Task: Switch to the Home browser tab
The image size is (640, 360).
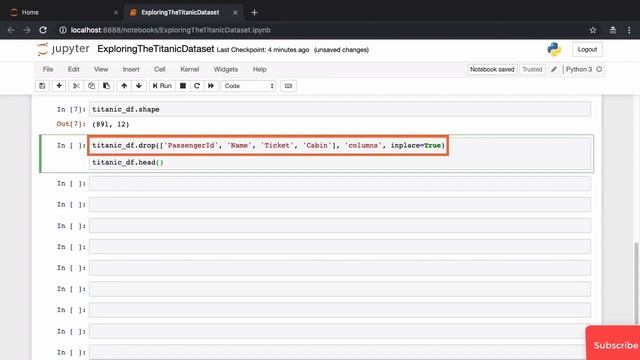Action: [30, 13]
